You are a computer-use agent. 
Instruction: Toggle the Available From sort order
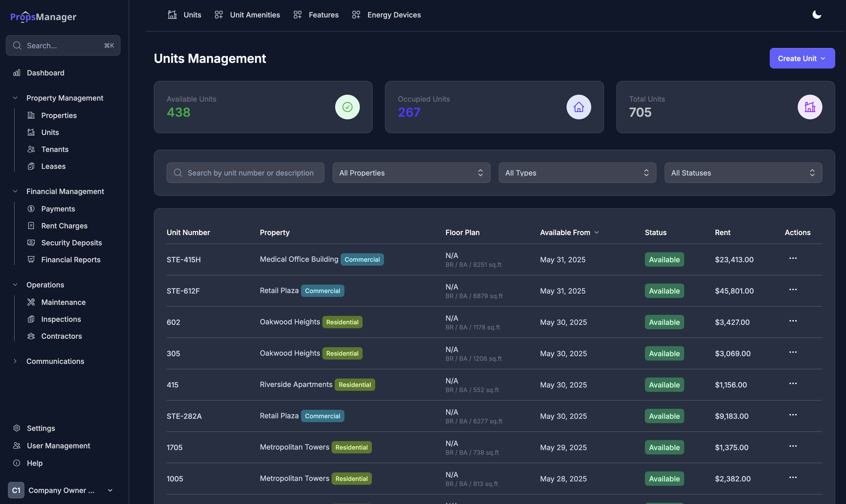(x=597, y=232)
